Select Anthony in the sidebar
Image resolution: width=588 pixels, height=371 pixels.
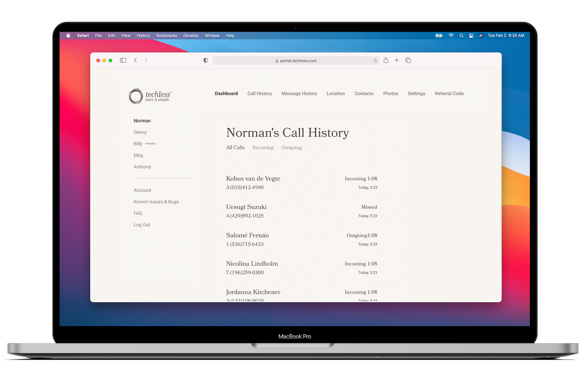[142, 167]
